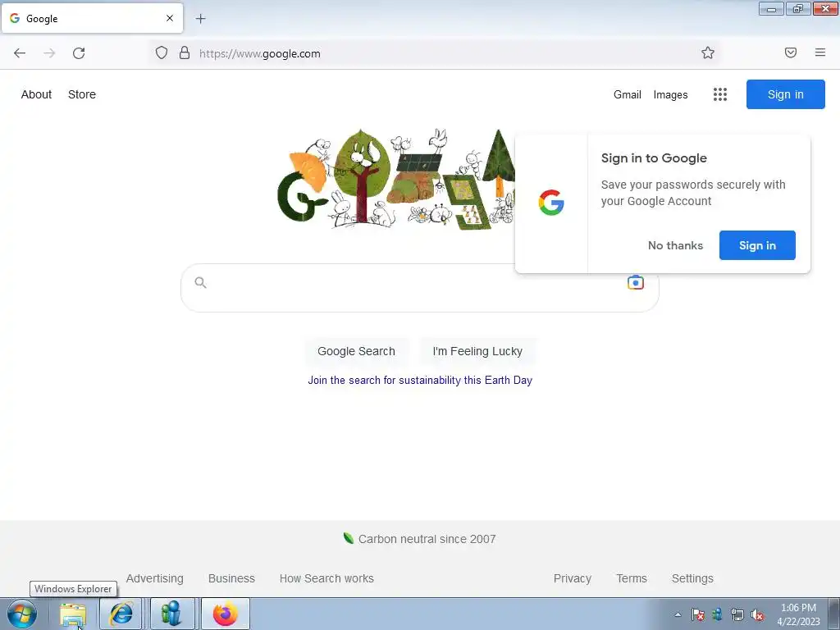Open the Settings footer menu
840x630 pixels.
[x=692, y=578]
